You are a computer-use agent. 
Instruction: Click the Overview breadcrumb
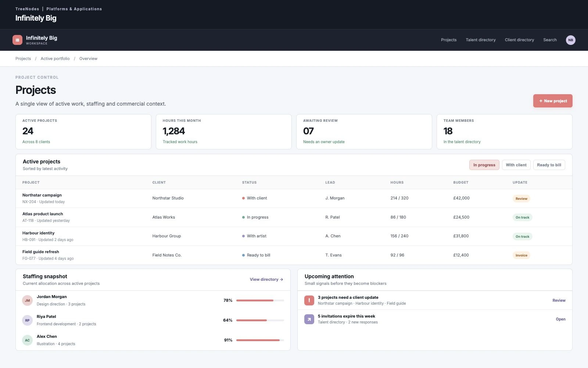point(88,59)
